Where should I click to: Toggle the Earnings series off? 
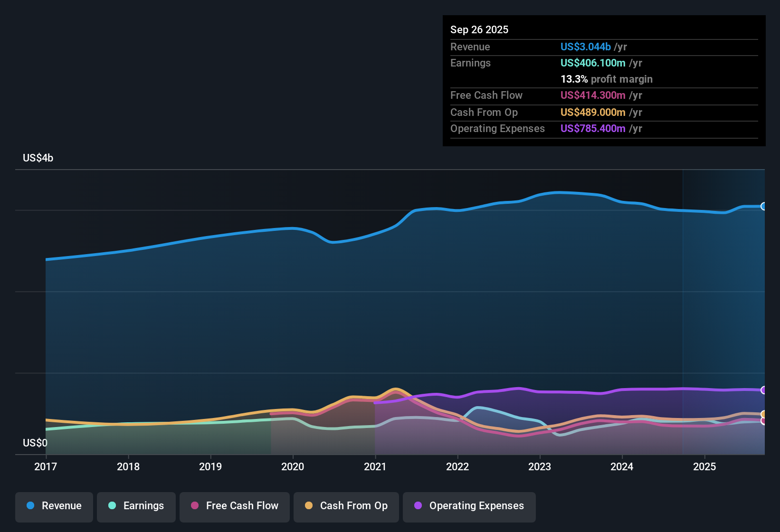(x=136, y=507)
